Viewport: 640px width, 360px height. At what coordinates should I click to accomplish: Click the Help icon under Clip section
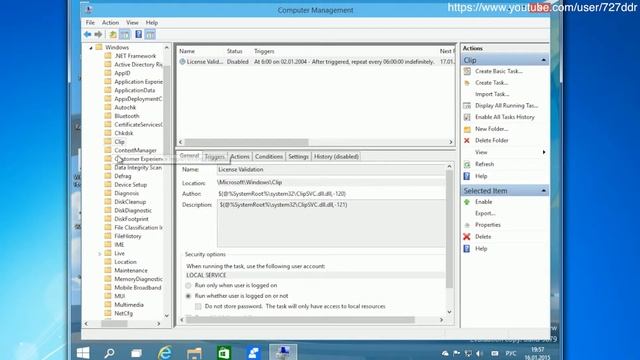[467, 176]
